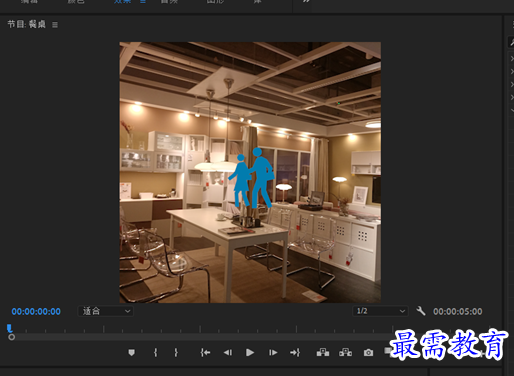Jump to the In point
This screenshot has width=514, height=376.
[205, 352]
